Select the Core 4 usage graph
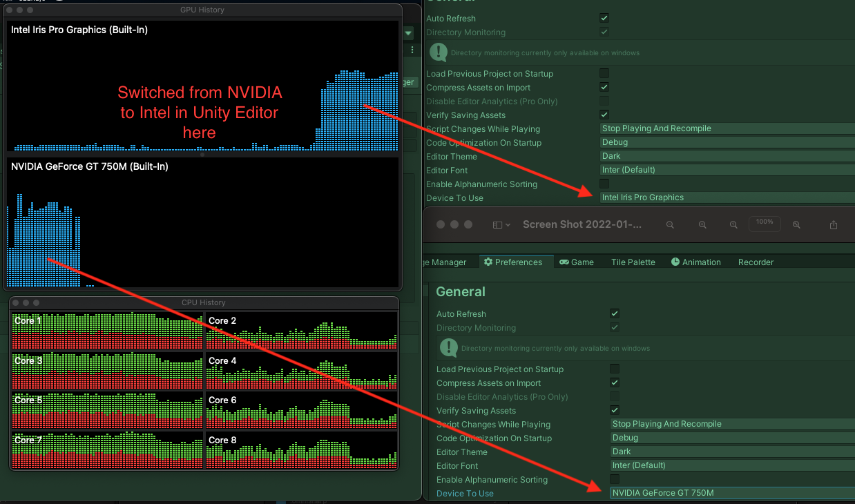Image resolution: width=855 pixels, height=504 pixels. click(302, 371)
